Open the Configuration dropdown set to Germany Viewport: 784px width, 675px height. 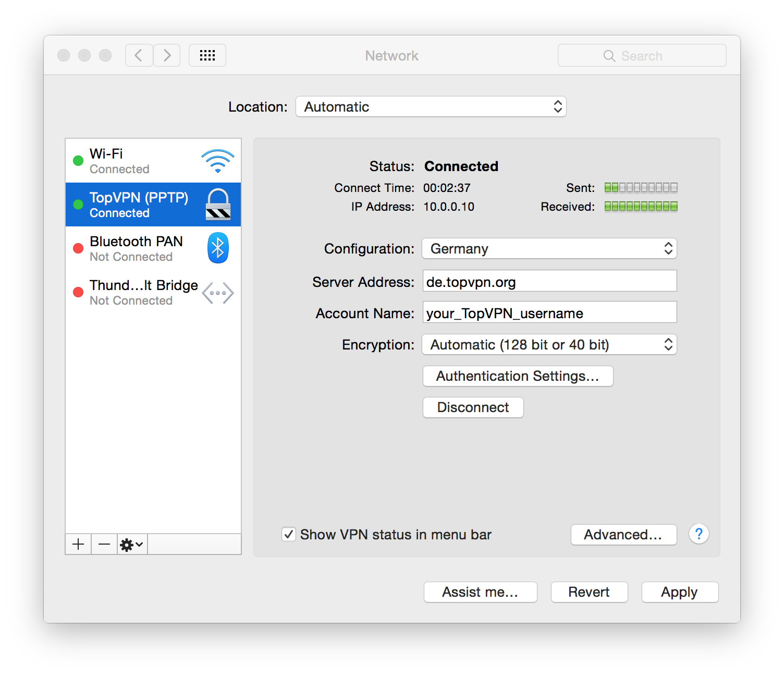pyautogui.click(x=549, y=248)
